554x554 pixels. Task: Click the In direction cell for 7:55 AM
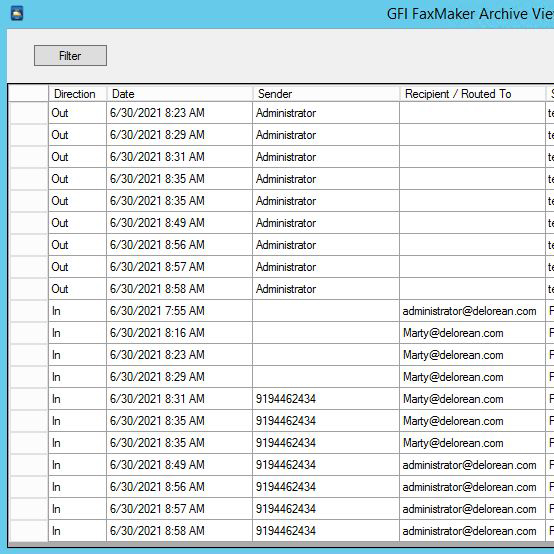point(78,311)
